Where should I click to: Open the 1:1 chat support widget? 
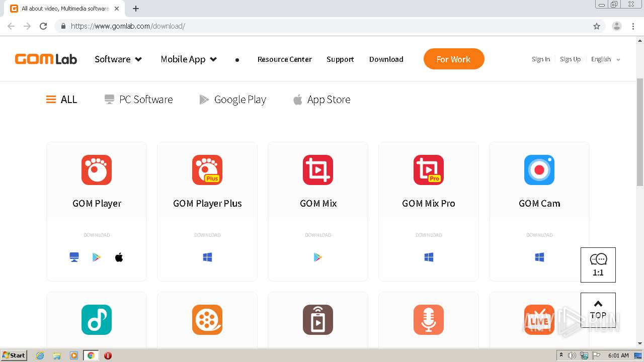click(x=598, y=265)
